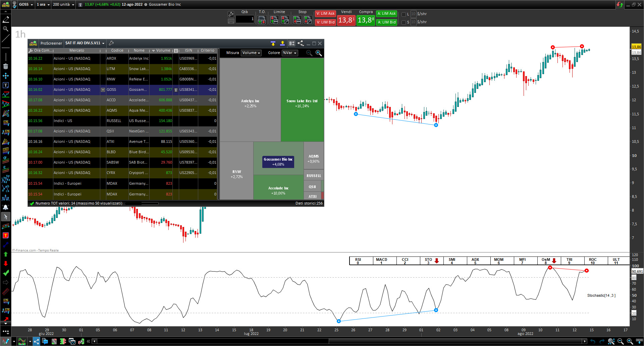Image resolution: width=644 pixels, height=346 pixels.
Task: Insert a green up arrow marker
Action: 6,254
